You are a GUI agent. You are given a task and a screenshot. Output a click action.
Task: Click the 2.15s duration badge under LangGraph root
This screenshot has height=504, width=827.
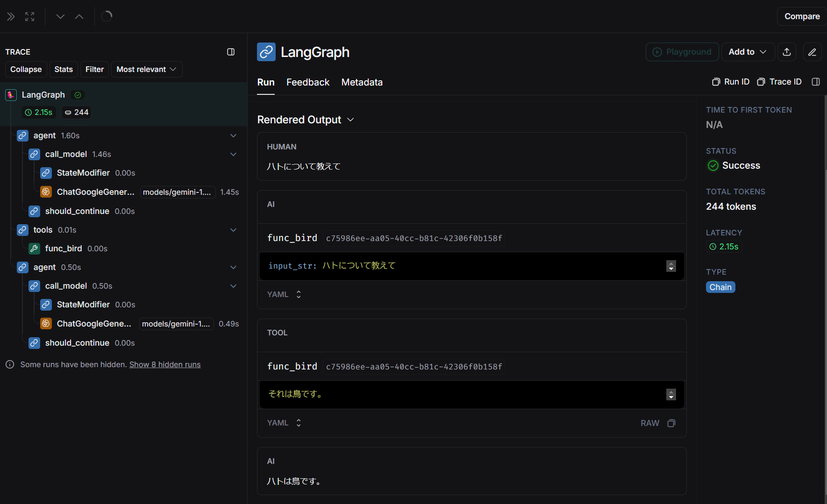[39, 112]
